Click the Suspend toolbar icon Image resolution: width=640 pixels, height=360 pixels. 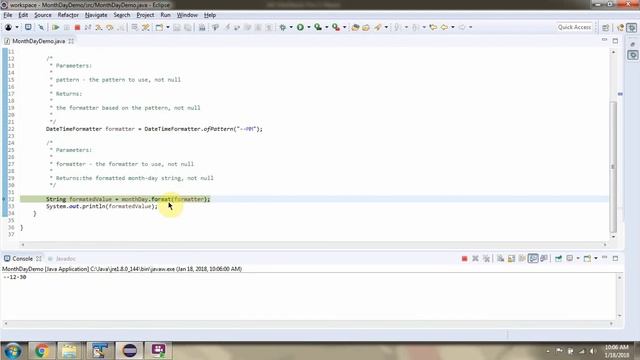tap(67, 27)
